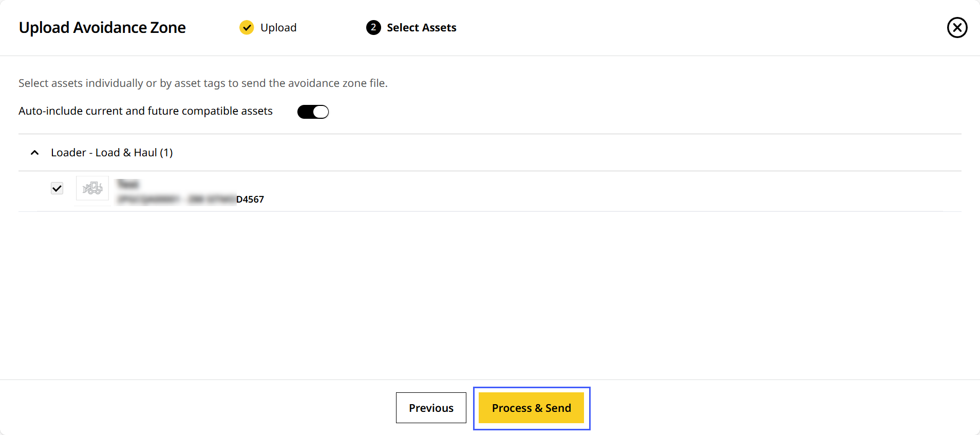Close the Upload Avoidance Zone dialog

[x=957, y=28]
